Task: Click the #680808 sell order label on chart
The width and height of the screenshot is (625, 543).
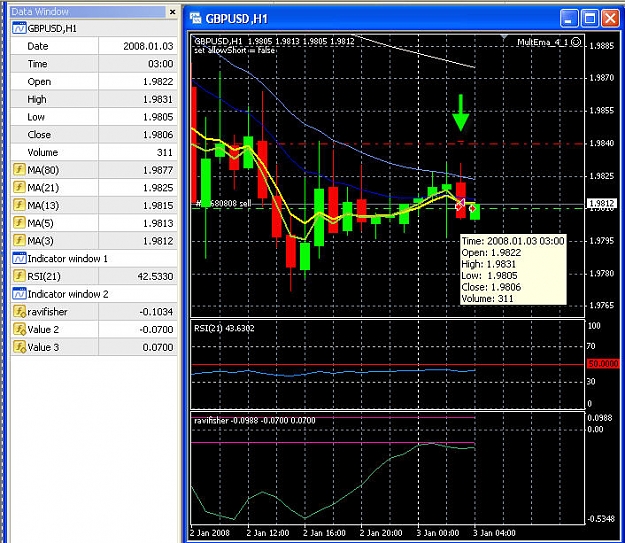Action: (224, 203)
